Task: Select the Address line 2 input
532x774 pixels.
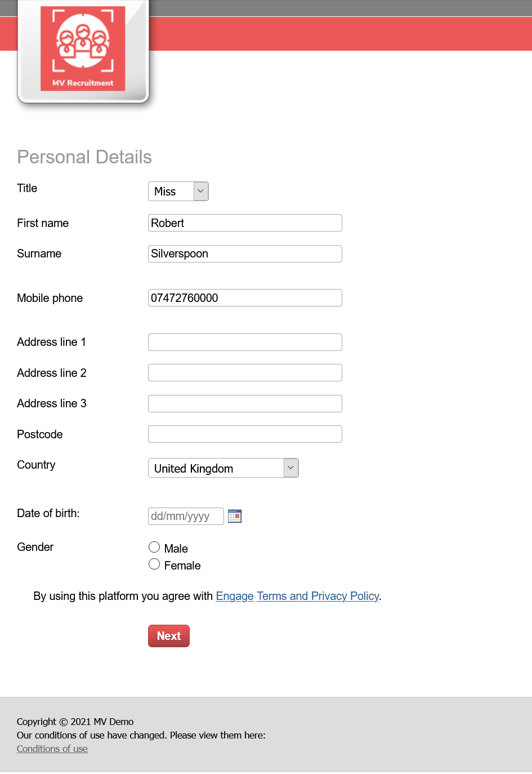Action: click(x=245, y=373)
